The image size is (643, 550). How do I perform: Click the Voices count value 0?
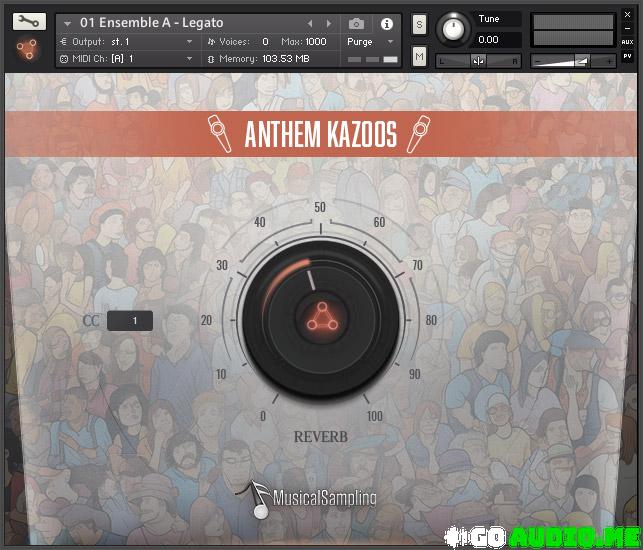pyautogui.click(x=265, y=42)
